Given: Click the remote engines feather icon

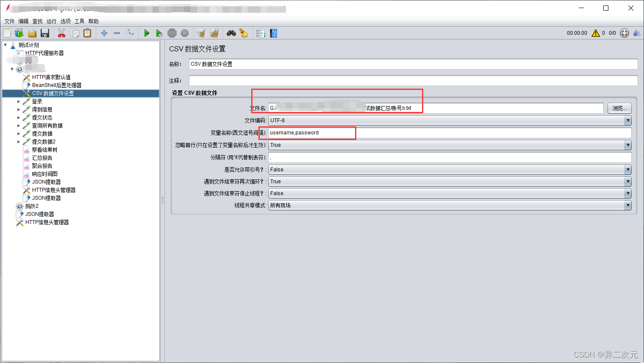Looking at the screenshot, I should click(x=637, y=33).
